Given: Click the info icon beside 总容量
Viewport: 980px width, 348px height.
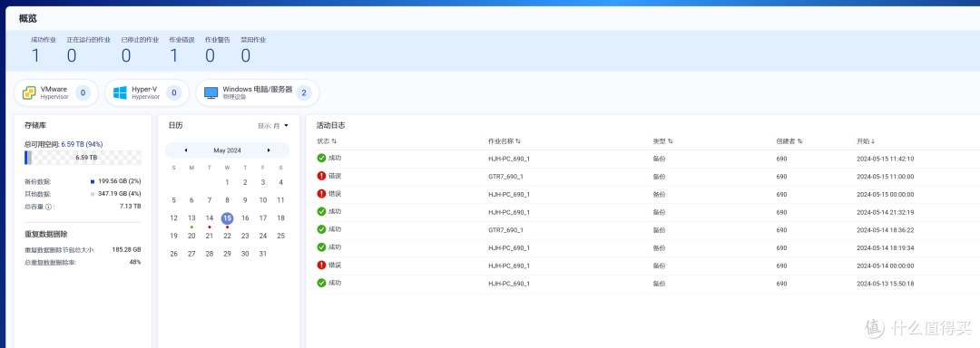Looking at the screenshot, I should (49, 207).
